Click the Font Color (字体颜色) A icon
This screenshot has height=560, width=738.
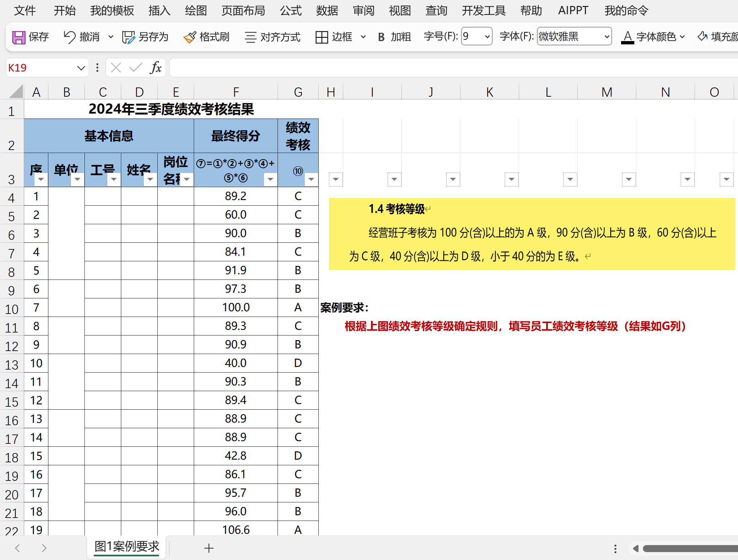627,37
